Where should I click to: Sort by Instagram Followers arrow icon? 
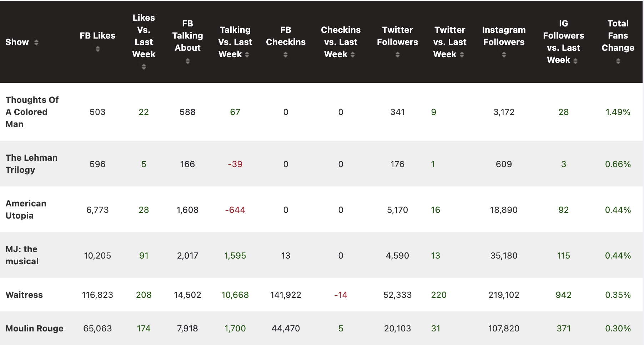[x=504, y=55]
